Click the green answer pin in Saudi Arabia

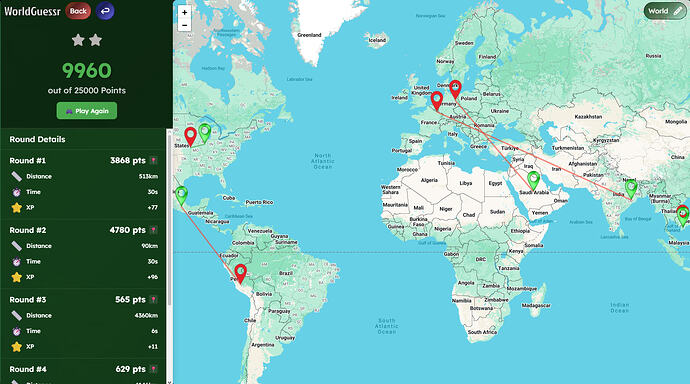(x=533, y=180)
